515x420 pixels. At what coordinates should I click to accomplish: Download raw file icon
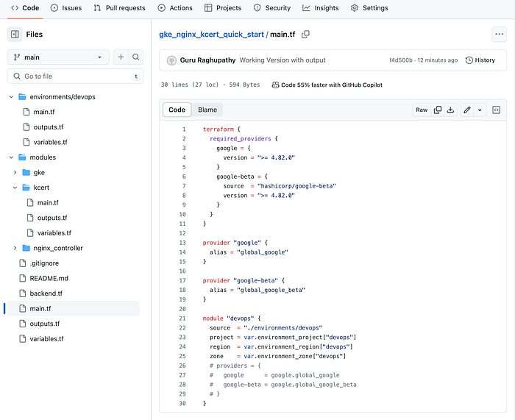coord(450,110)
